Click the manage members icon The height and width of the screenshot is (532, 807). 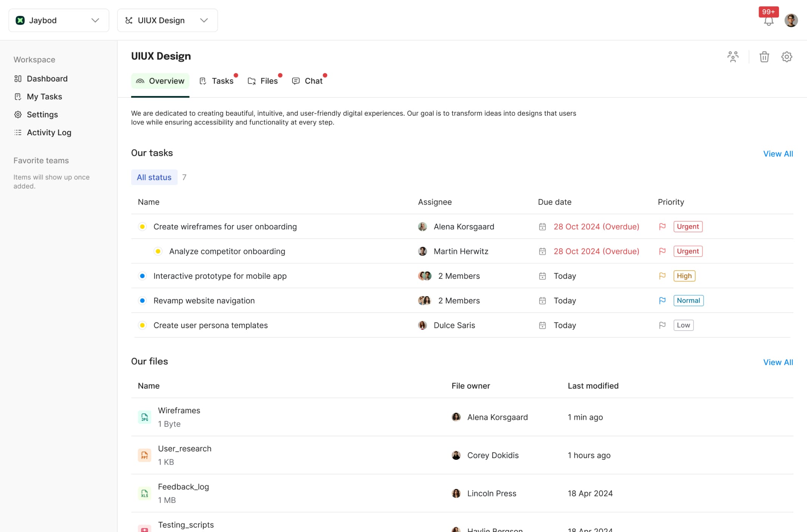click(733, 57)
